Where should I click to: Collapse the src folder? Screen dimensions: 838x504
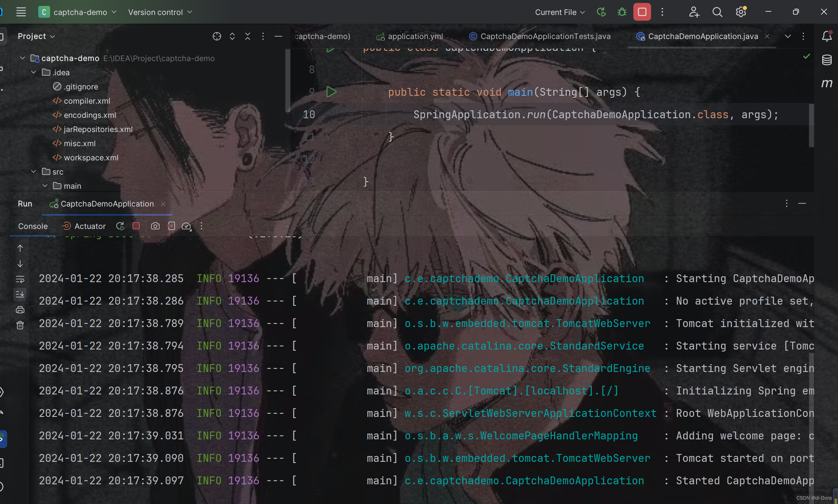click(34, 172)
